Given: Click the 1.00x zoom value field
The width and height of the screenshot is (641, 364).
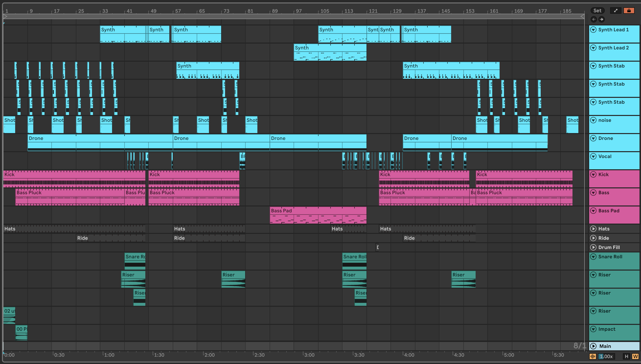Looking at the screenshot, I should click(x=606, y=356).
